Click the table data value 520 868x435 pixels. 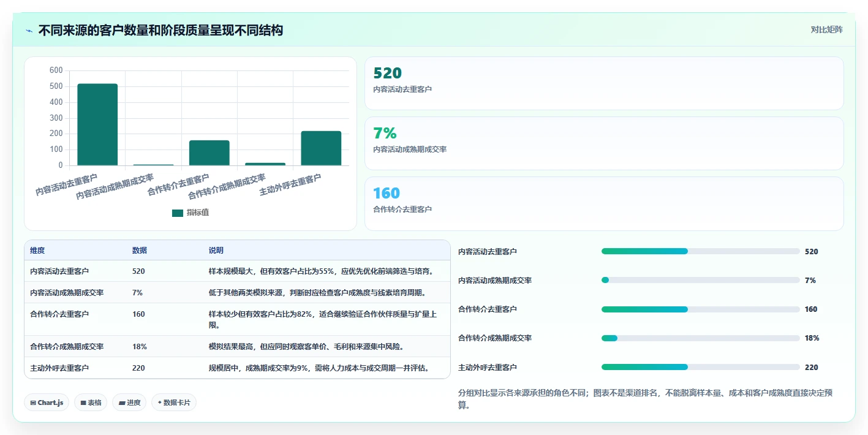pos(139,271)
